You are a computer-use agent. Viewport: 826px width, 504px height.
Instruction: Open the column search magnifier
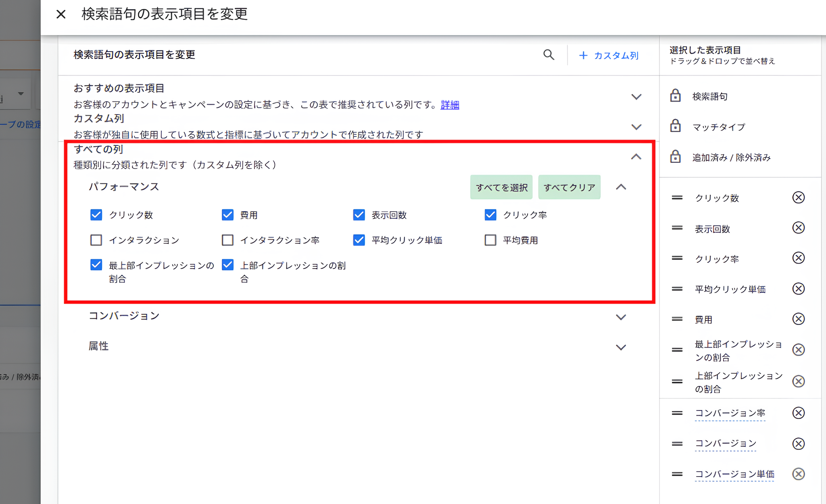[549, 55]
